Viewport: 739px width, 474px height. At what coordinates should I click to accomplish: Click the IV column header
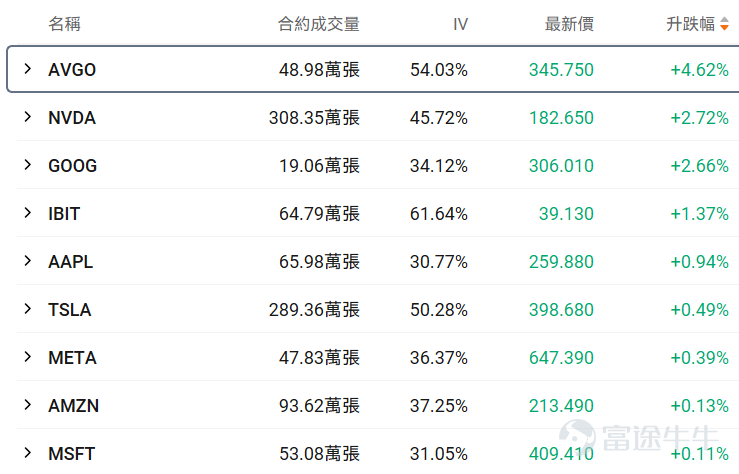[x=460, y=24]
